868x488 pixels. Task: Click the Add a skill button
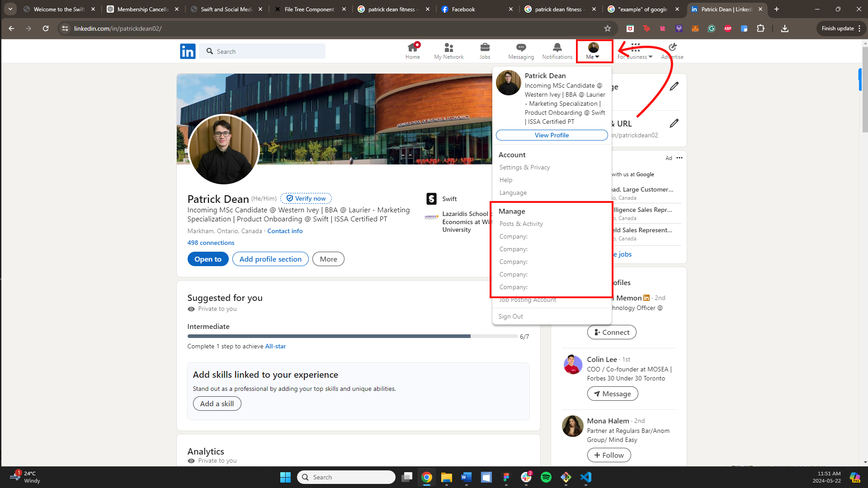coord(217,404)
